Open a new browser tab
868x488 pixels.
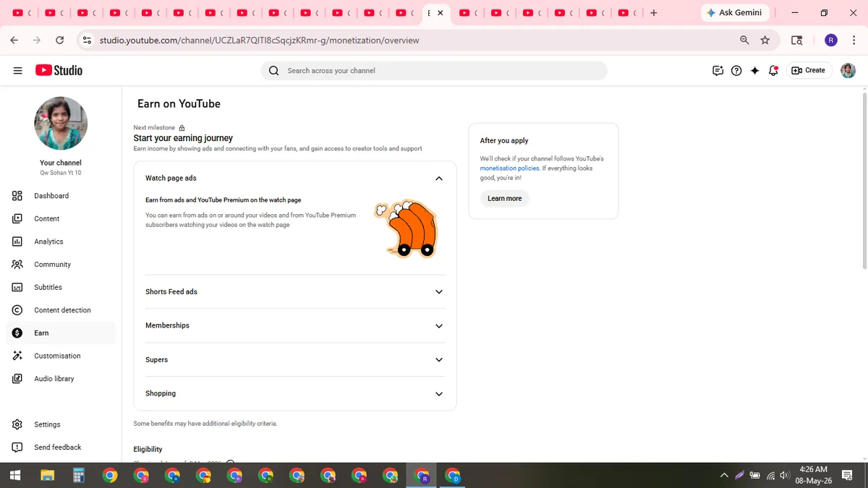[654, 13]
